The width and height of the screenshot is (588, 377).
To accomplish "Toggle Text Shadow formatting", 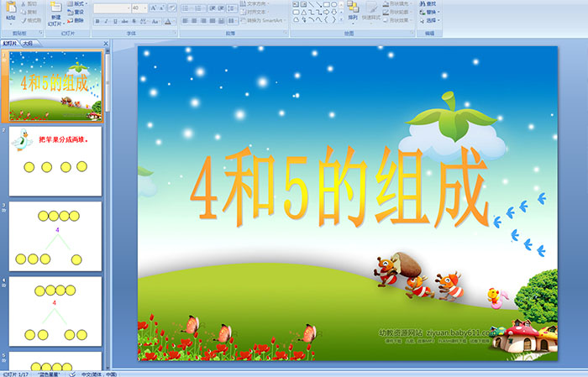I will coord(134,21).
